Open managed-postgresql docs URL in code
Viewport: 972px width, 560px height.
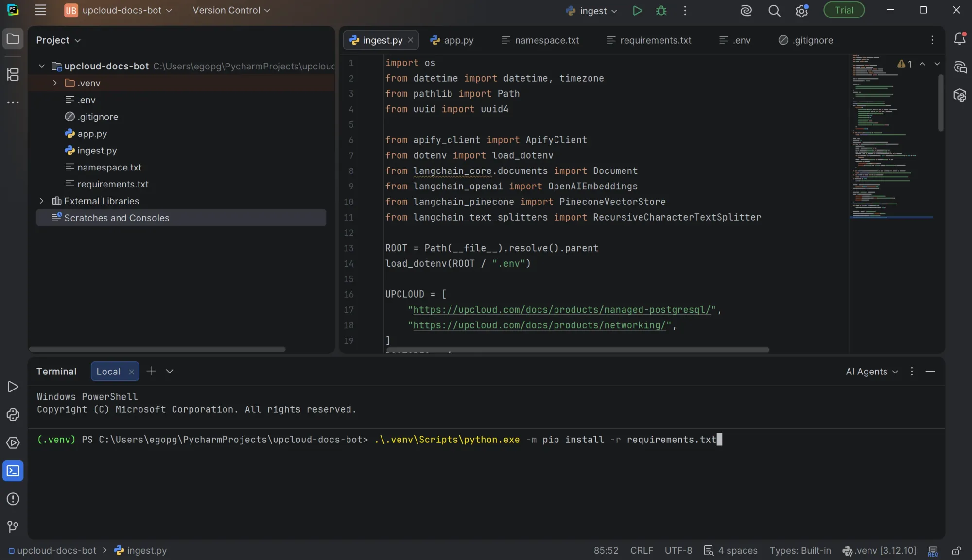point(562,310)
